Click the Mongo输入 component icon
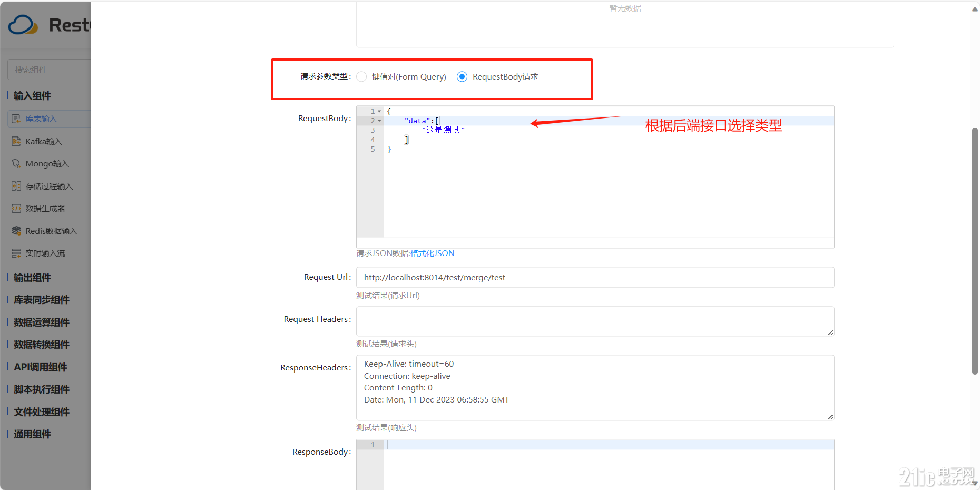 (x=16, y=164)
